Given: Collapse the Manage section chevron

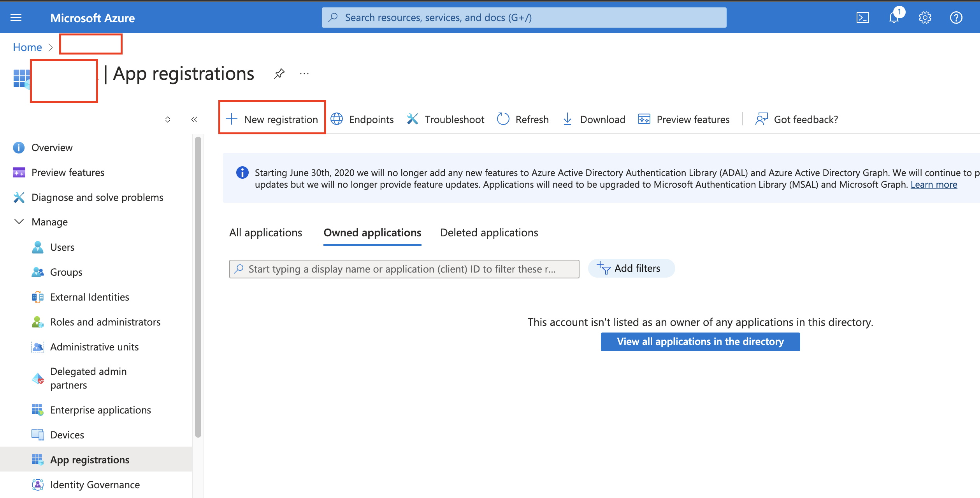Looking at the screenshot, I should (19, 222).
